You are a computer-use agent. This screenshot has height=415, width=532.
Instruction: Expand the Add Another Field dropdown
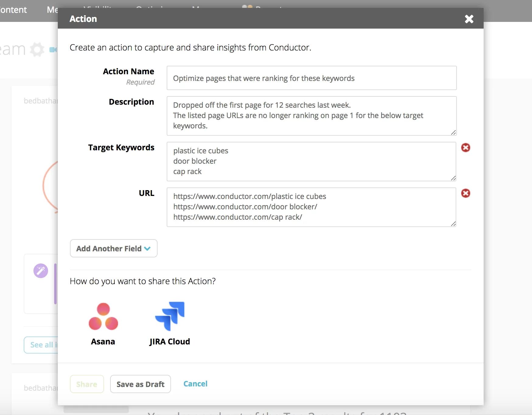[113, 248]
